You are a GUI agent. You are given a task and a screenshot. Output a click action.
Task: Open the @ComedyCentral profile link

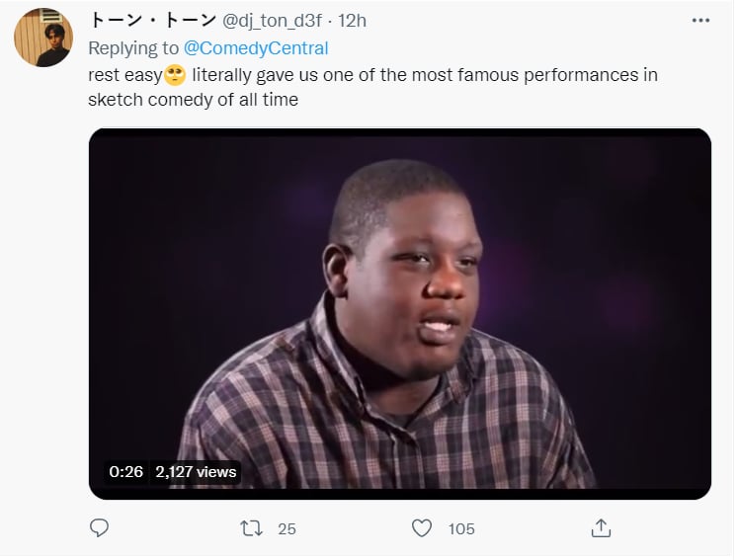click(256, 48)
